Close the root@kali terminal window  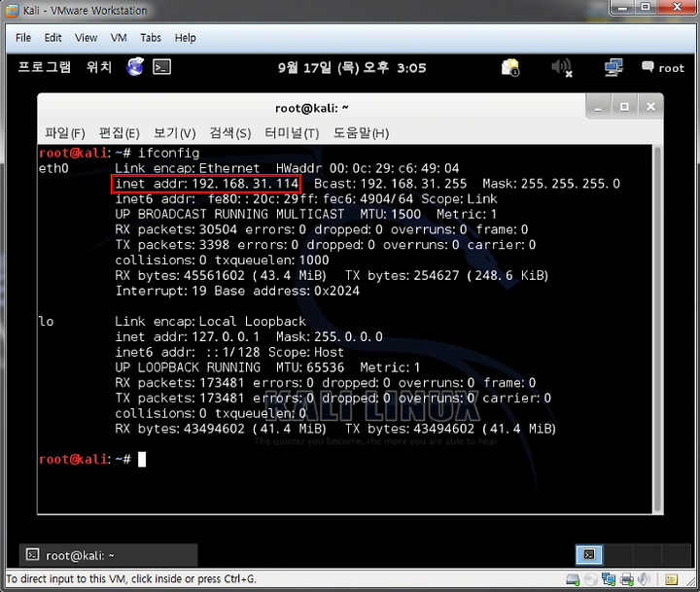tap(650, 107)
